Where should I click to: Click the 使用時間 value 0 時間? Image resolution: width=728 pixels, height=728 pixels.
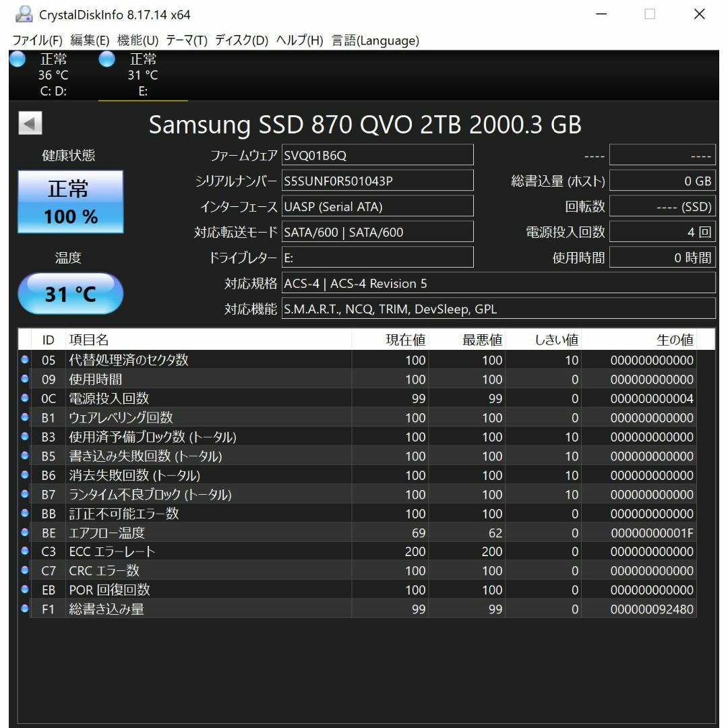662,257
